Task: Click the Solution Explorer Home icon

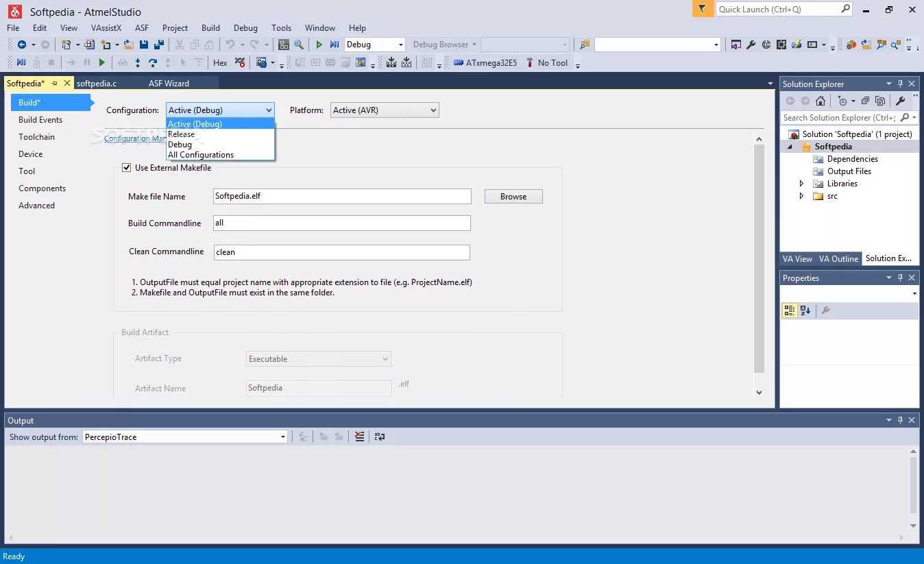Action: pos(820,101)
